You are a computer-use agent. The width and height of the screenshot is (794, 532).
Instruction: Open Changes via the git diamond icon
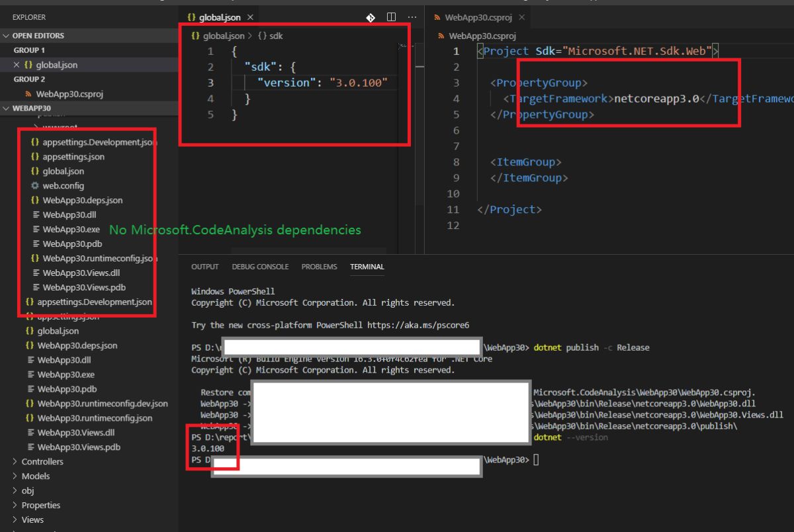[x=371, y=17]
